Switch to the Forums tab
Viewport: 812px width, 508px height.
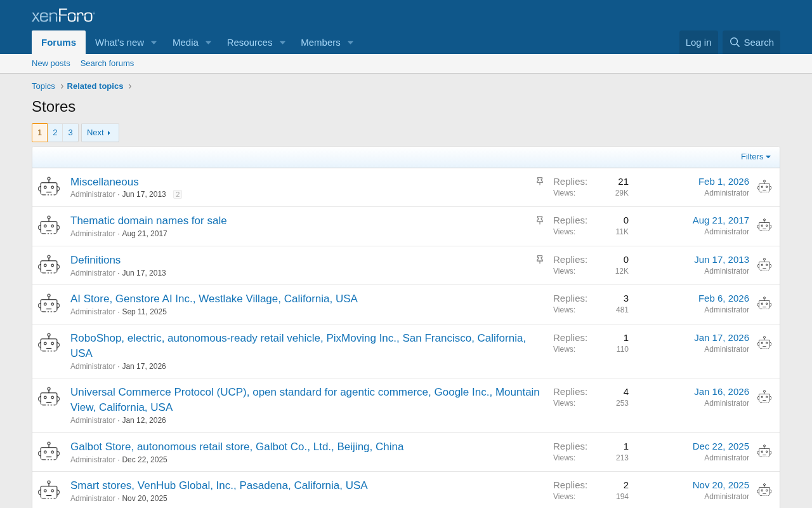(58, 43)
